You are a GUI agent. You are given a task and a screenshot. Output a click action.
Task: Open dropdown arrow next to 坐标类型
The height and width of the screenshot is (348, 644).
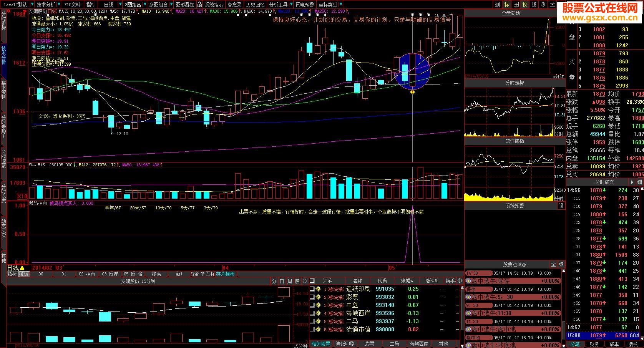coord(340,5)
